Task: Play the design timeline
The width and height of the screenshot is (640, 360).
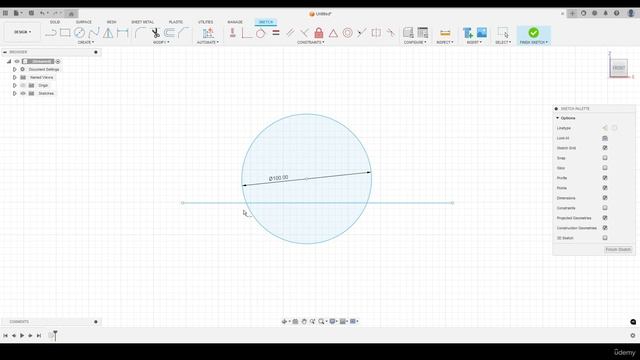Action: 22,336
